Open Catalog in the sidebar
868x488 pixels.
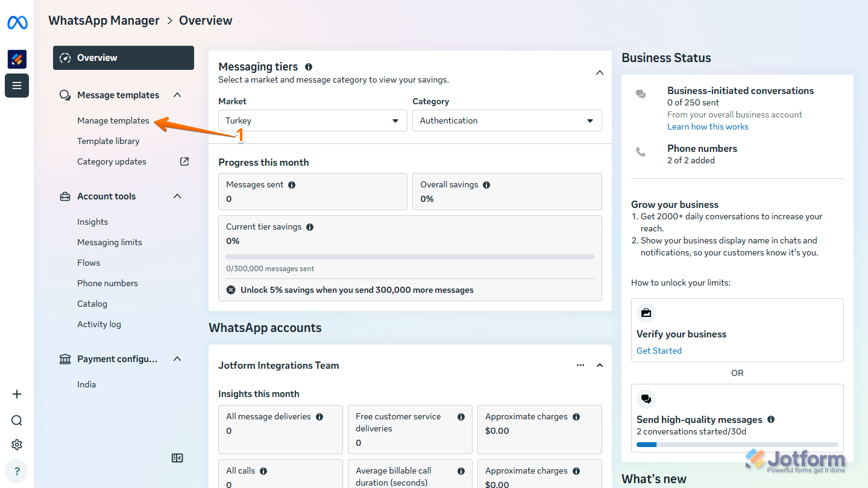tap(92, 304)
